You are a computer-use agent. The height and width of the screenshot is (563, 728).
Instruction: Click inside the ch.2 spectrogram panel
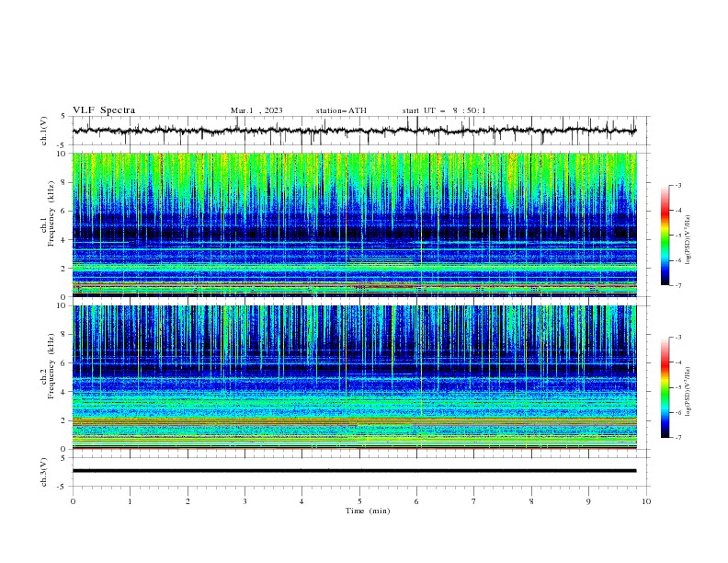pos(354,377)
